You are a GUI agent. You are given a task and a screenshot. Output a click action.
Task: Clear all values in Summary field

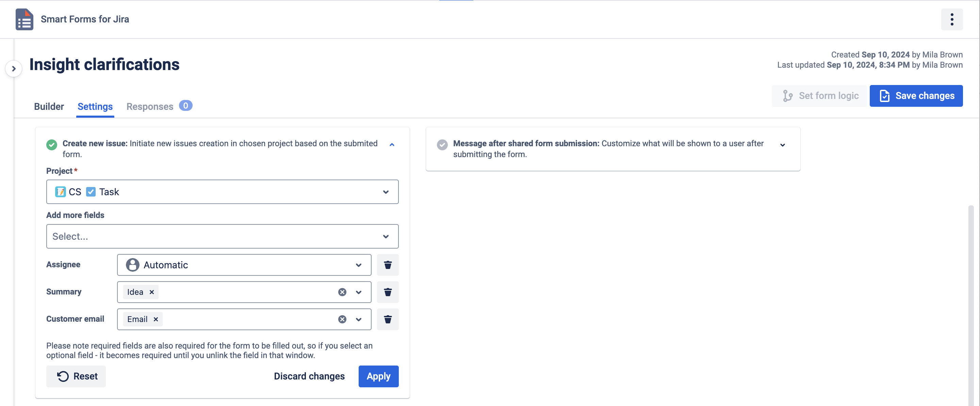pos(342,292)
